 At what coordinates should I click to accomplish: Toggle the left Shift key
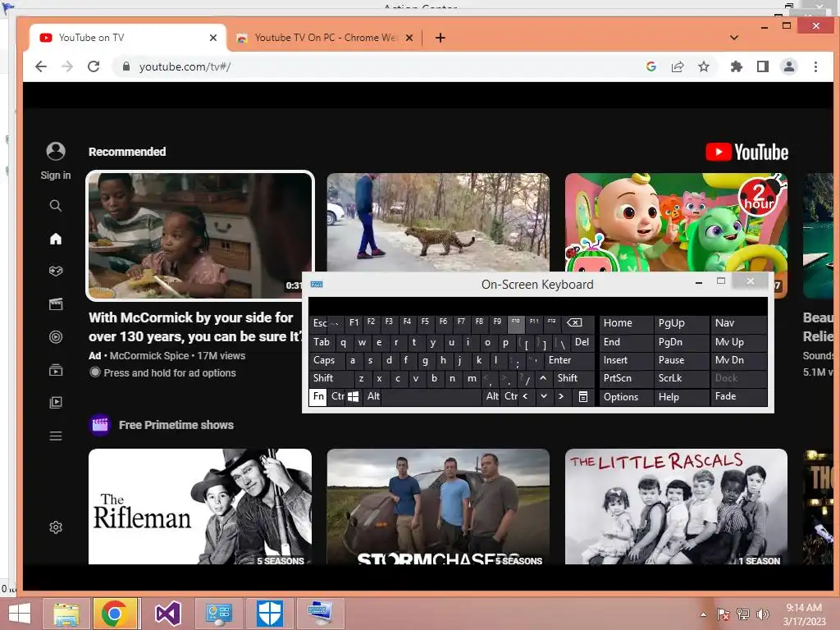click(331, 378)
